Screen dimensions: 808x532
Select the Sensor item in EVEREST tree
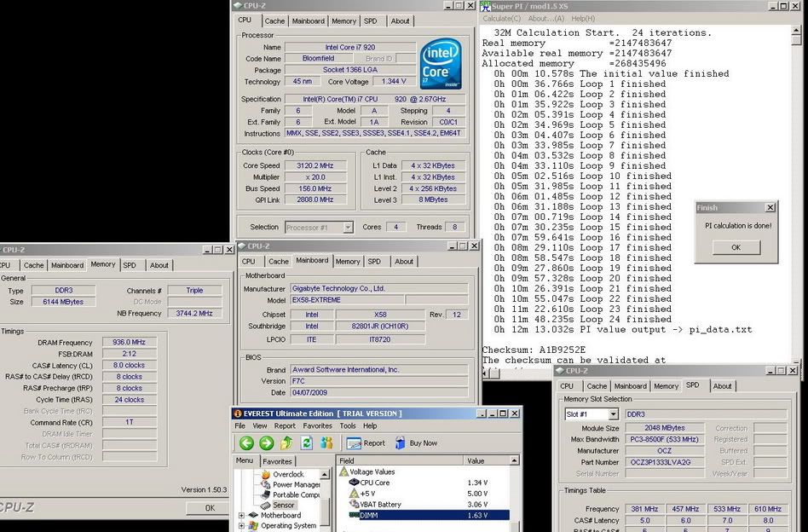283,505
